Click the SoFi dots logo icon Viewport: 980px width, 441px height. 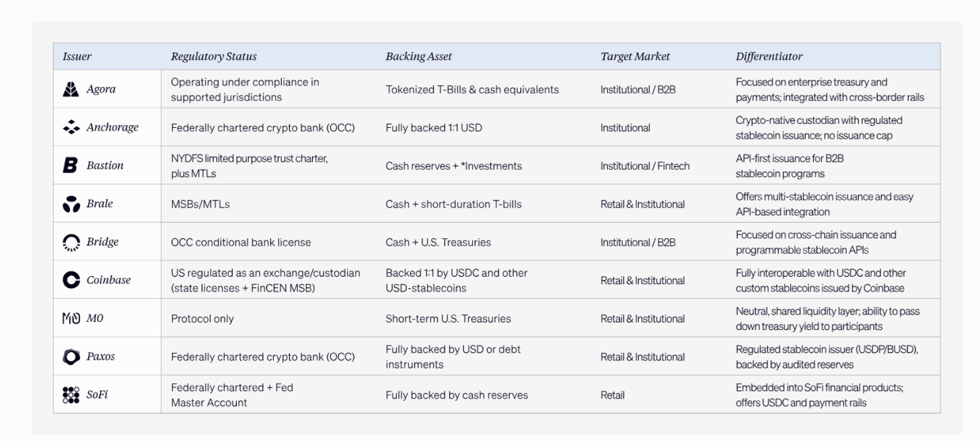click(71, 395)
